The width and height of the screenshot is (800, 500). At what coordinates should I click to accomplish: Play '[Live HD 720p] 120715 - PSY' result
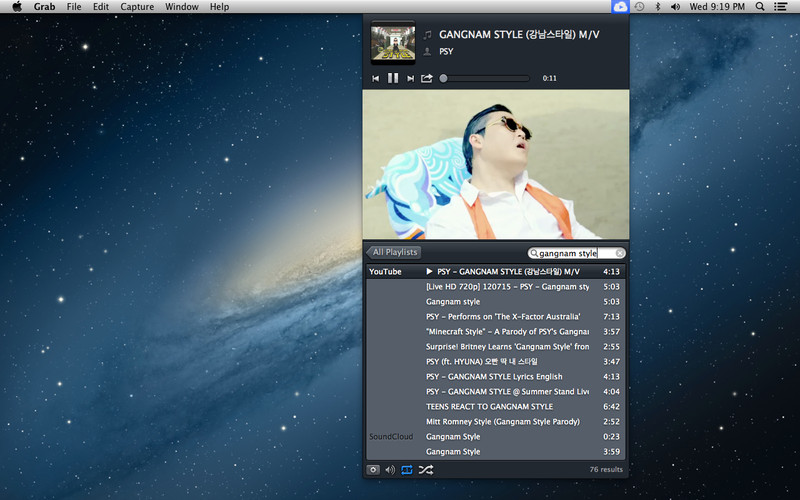click(x=496, y=287)
